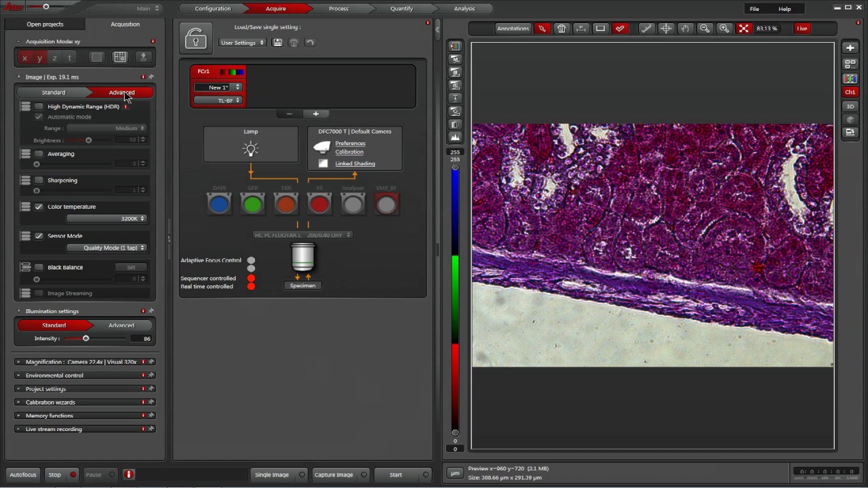Click the zoom out magnifier icon
The image size is (868, 488).
tap(705, 28)
